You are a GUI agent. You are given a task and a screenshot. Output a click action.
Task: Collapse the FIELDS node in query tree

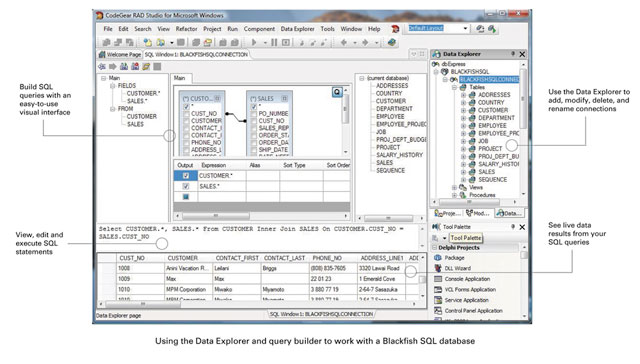click(112, 86)
